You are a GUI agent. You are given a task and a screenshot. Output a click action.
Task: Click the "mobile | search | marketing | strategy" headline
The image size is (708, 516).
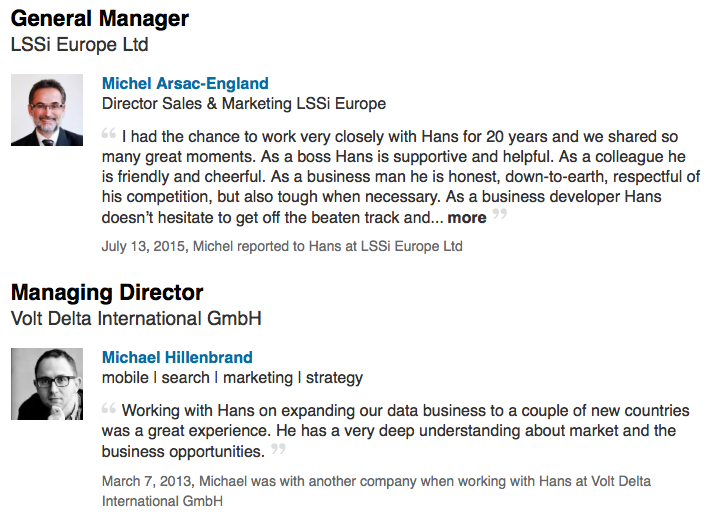(232, 378)
